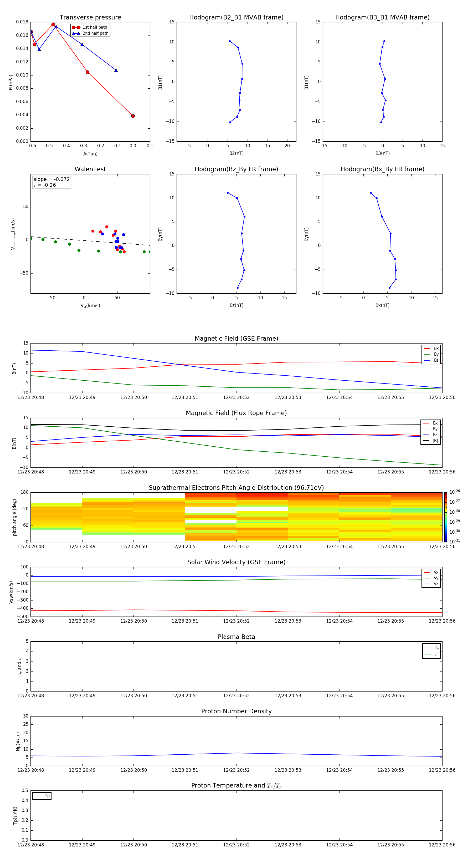Click the 'WalenTest' plot title
This screenshot has width=473, height=868.
click(90, 169)
